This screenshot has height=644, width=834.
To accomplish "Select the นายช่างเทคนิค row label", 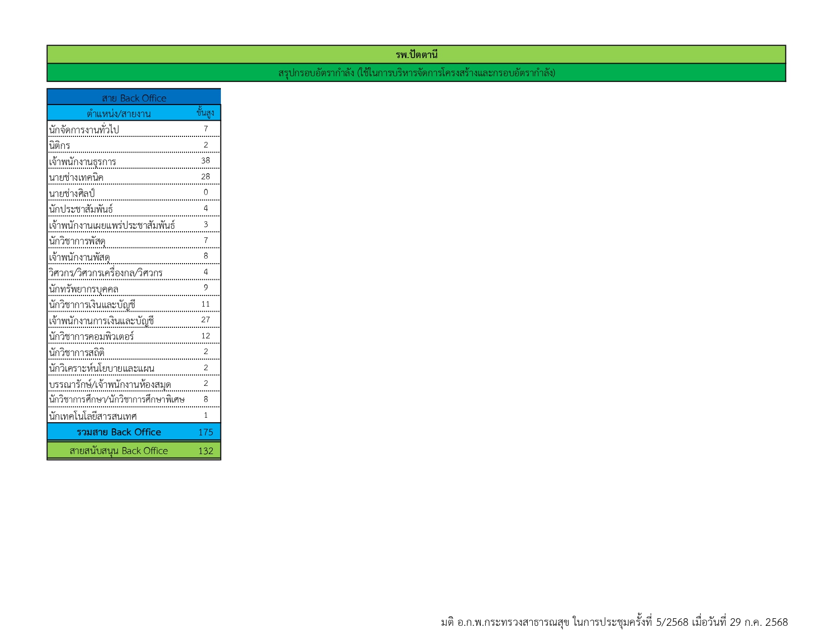I will tap(76, 178).
